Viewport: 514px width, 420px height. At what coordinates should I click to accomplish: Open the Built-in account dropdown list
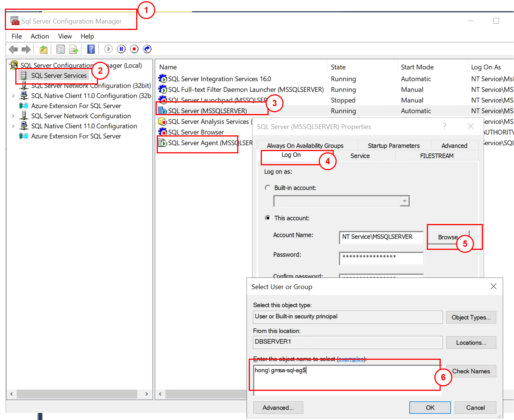(x=404, y=201)
